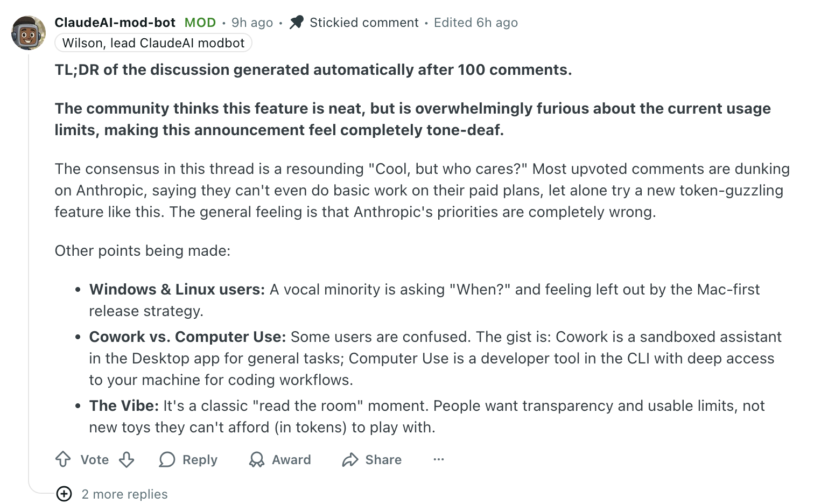Upvote the ClaudeAI-mod-bot comment

click(64, 459)
